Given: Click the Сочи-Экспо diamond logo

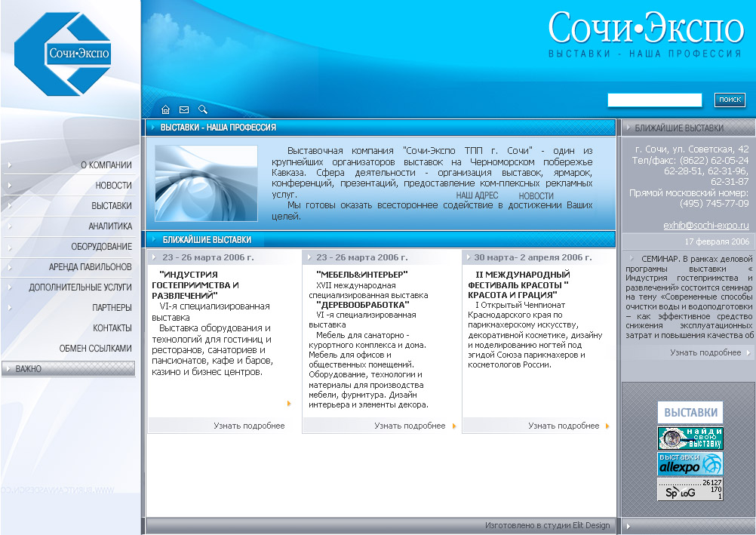Looking at the screenshot, I should [63, 54].
